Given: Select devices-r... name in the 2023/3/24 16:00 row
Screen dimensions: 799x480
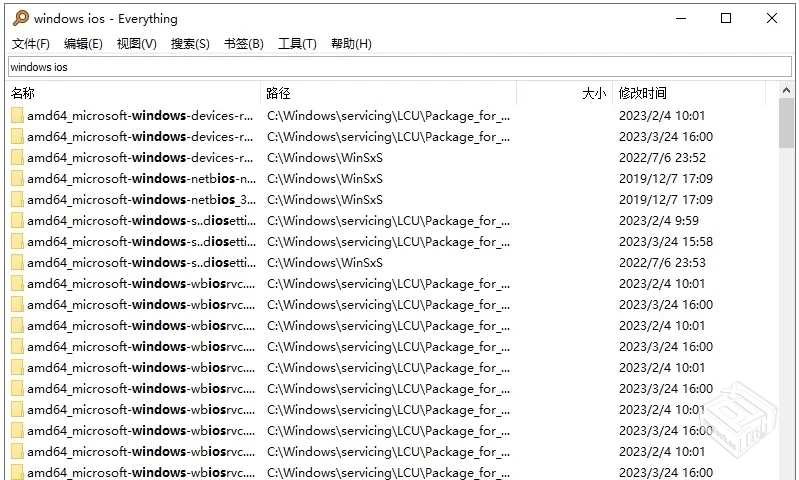Looking at the screenshot, I should tap(140, 137).
